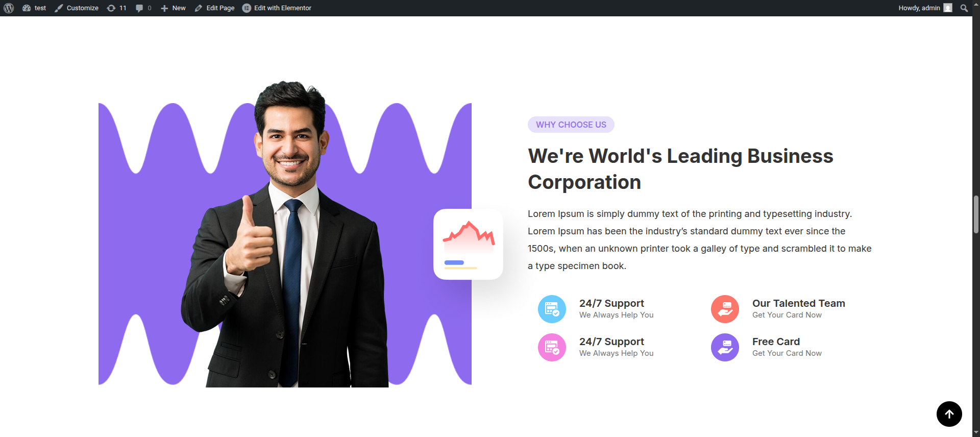
Task: Click the WHY CHOOSE US badge
Action: pos(571,125)
